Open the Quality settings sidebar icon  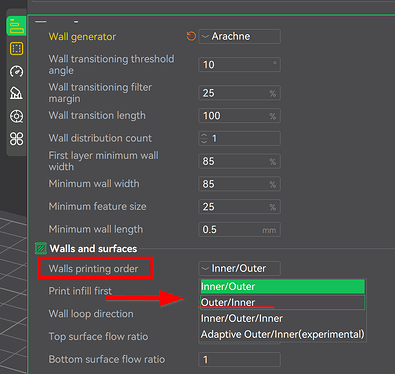16,26
